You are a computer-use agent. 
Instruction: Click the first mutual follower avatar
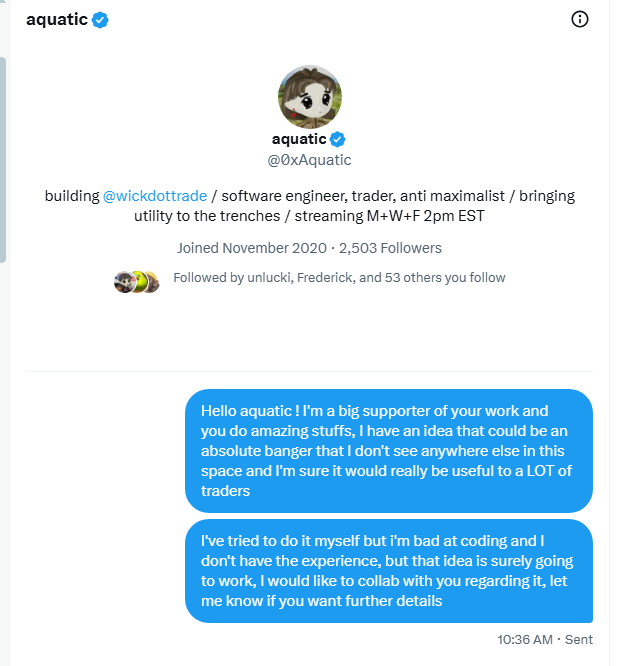point(124,282)
